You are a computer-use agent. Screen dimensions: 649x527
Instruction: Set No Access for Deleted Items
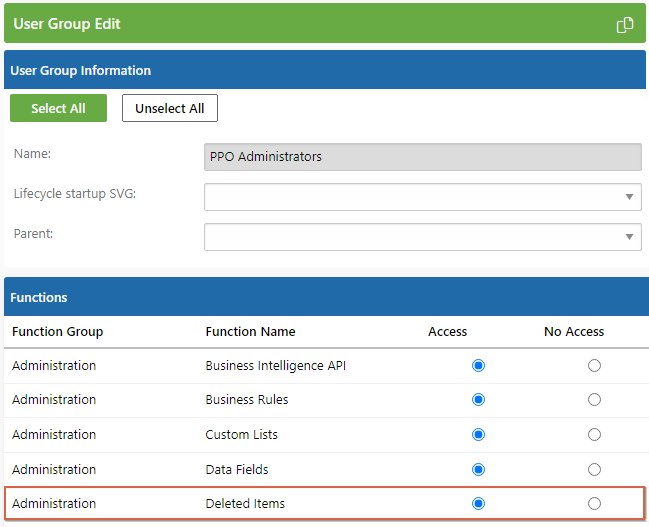(x=594, y=503)
